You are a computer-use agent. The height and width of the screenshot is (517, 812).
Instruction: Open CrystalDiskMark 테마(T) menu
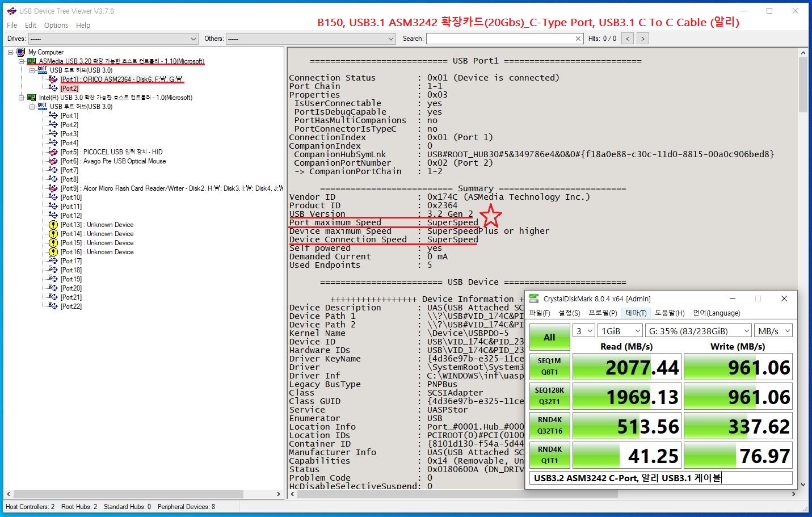[x=636, y=313]
